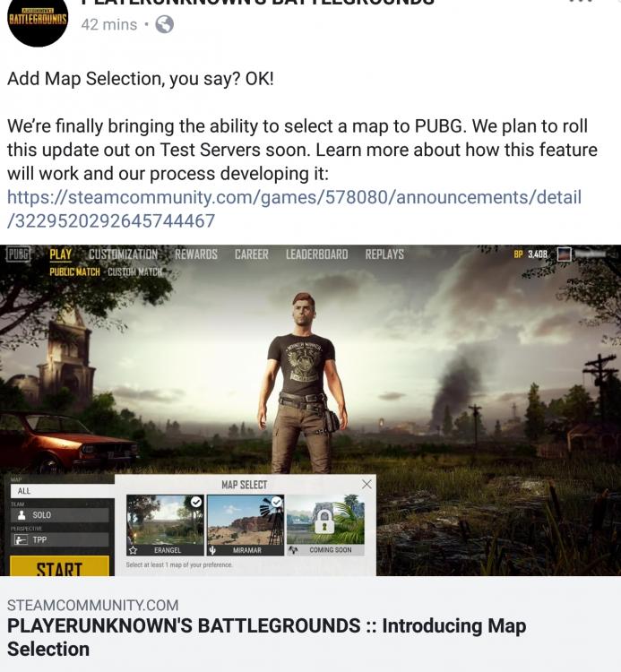The width and height of the screenshot is (621, 672).
Task: Toggle the Miramar map checkmark
Action: click(277, 502)
